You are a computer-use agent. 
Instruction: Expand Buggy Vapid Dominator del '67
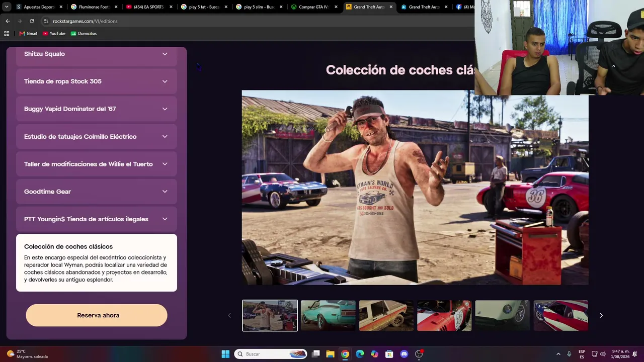97,109
